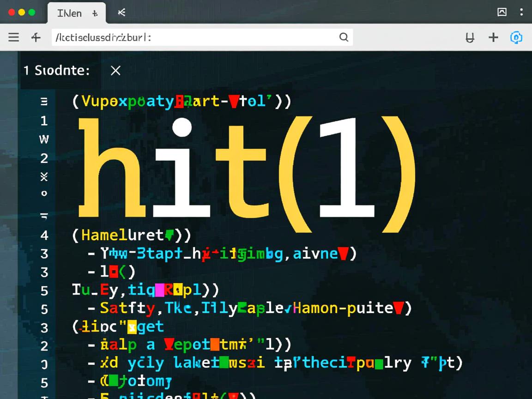Expand the three-bar icon atop the gutter
532x399 pixels.
[x=44, y=102]
